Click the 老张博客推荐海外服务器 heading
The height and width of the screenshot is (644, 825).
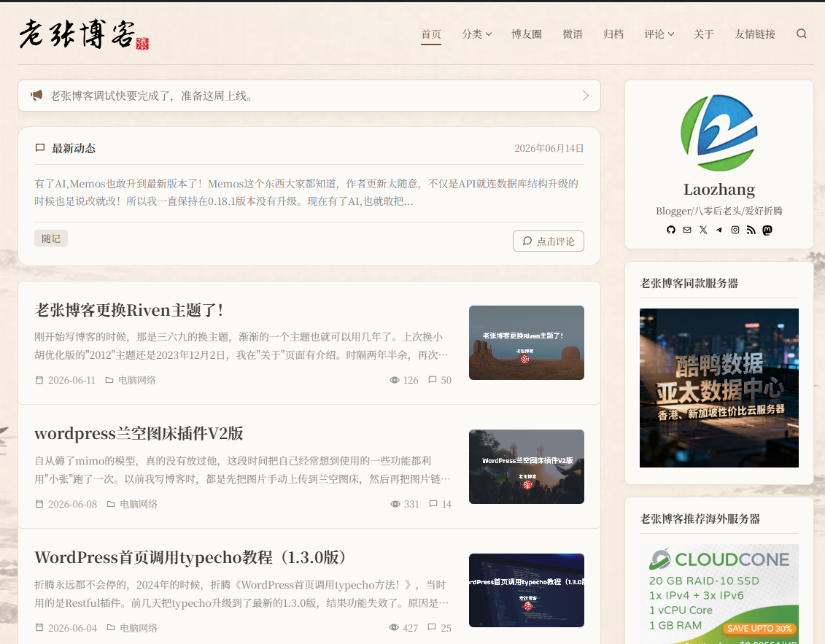coord(700,519)
